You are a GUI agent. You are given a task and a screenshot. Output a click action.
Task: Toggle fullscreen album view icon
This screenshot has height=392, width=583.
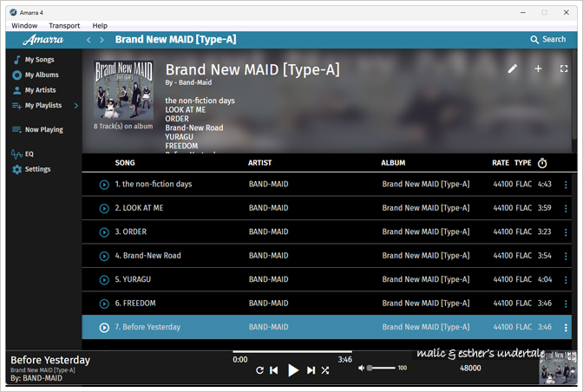pyautogui.click(x=564, y=69)
